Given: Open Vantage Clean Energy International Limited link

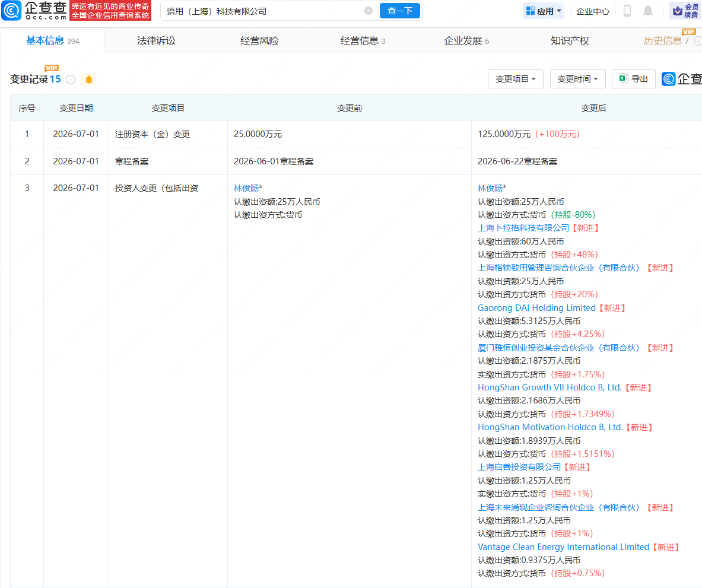Looking at the screenshot, I should (563, 547).
